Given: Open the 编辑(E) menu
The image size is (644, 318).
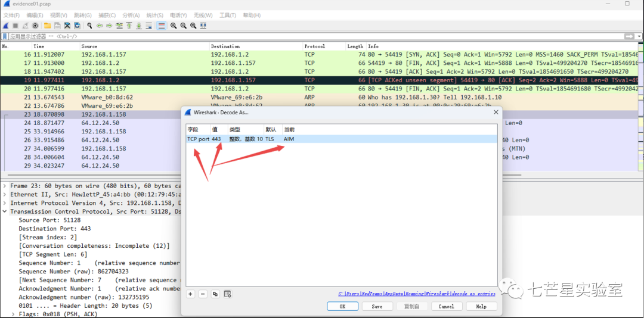Looking at the screenshot, I should pos(35,15).
